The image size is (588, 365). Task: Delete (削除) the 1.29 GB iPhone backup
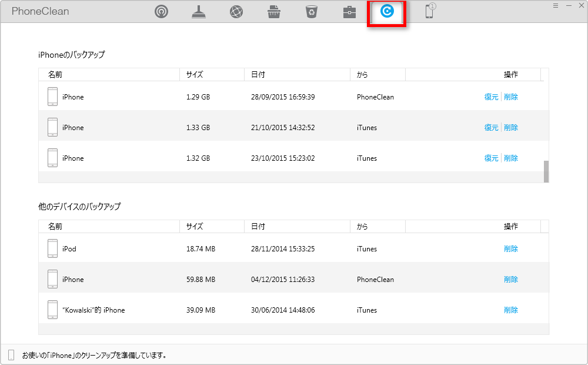pyautogui.click(x=511, y=97)
